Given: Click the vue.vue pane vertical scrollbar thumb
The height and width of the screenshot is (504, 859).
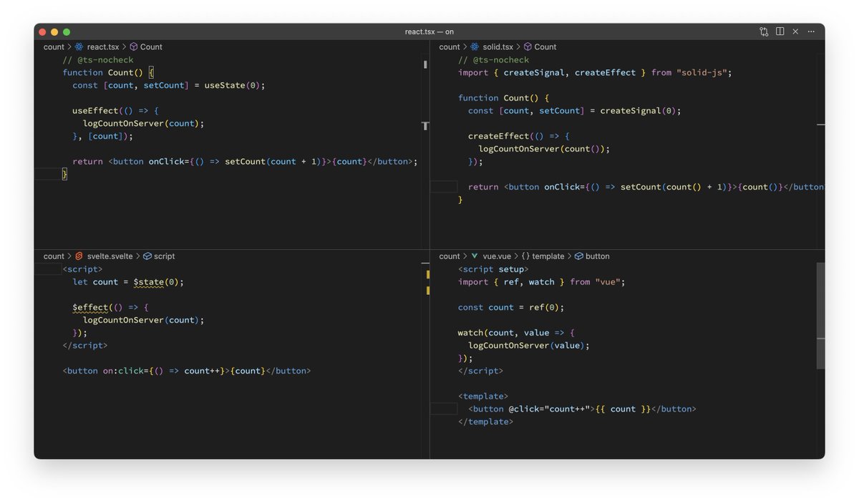Looking at the screenshot, I should (x=820, y=316).
